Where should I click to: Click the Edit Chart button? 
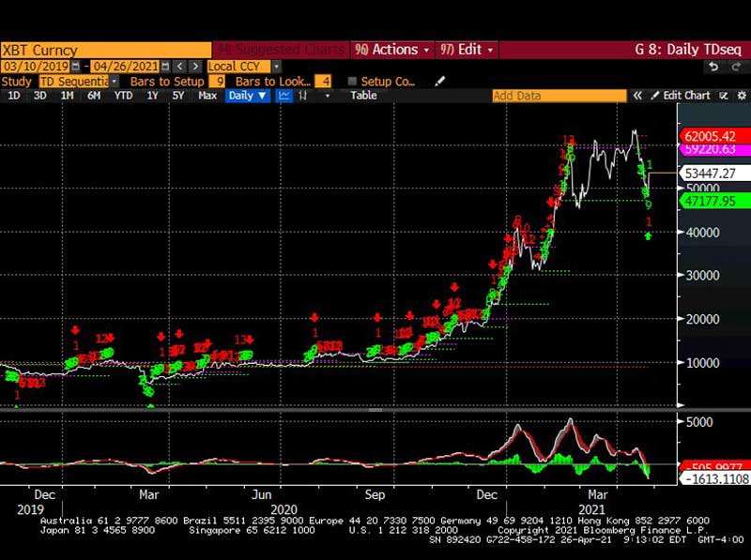[681, 96]
